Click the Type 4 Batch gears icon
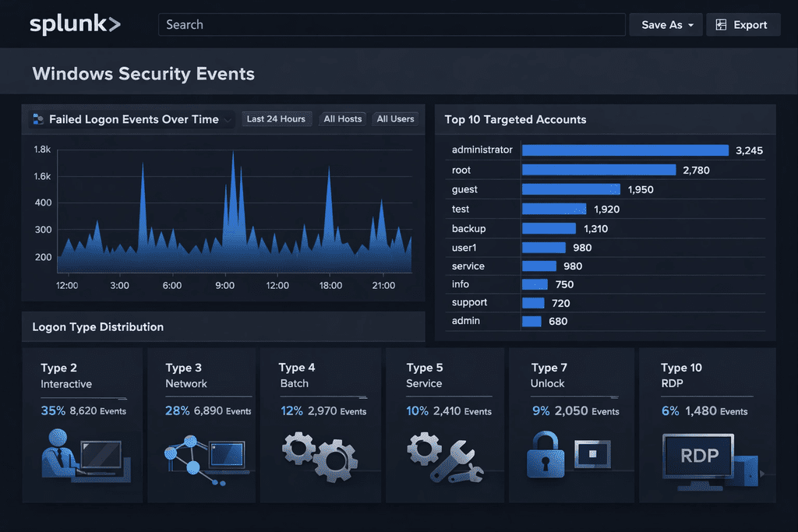Image resolution: width=798 pixels, height=532 pixels. tap(320, 456)
